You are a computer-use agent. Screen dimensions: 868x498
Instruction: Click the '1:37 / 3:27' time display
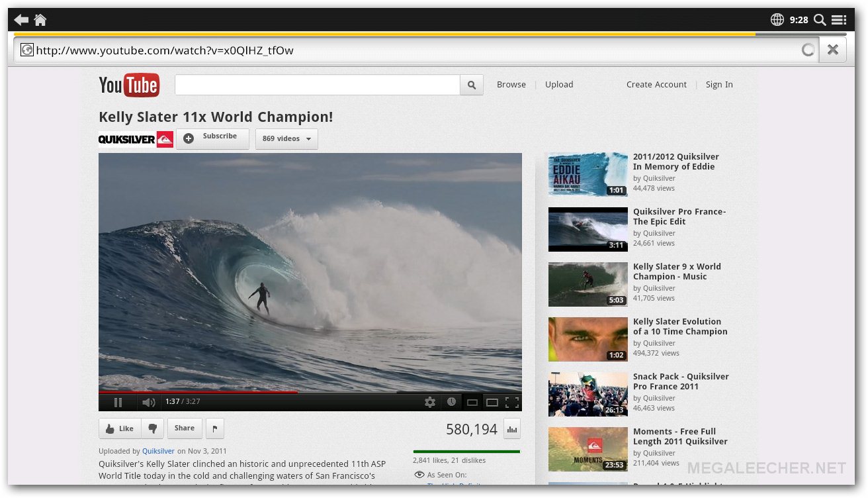coord(183,402)
